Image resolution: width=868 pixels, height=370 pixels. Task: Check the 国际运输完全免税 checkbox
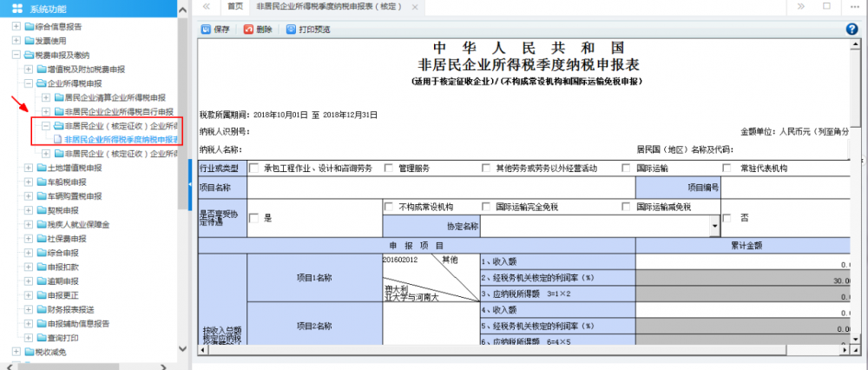point(487,208)
